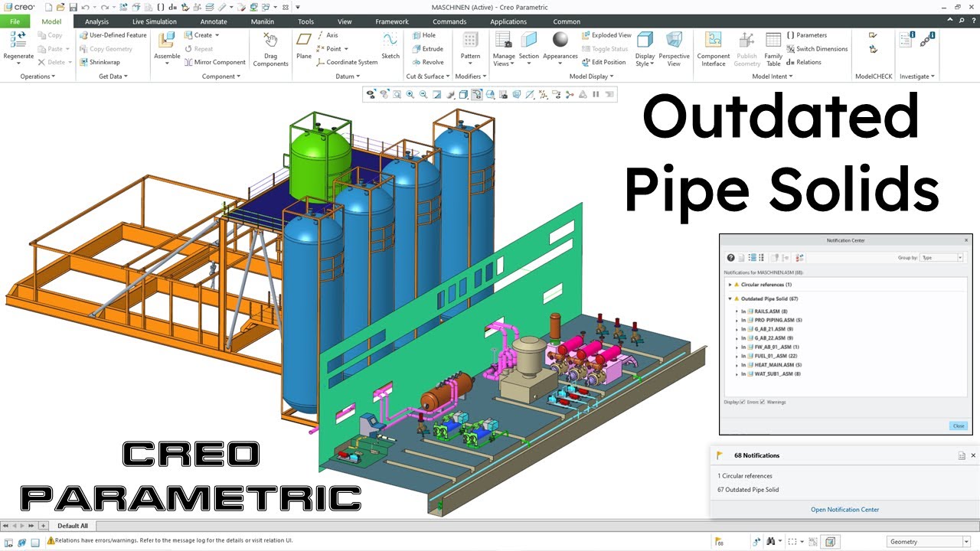
Task: Click the Section tool icon
Action: [x=528, y=40]
